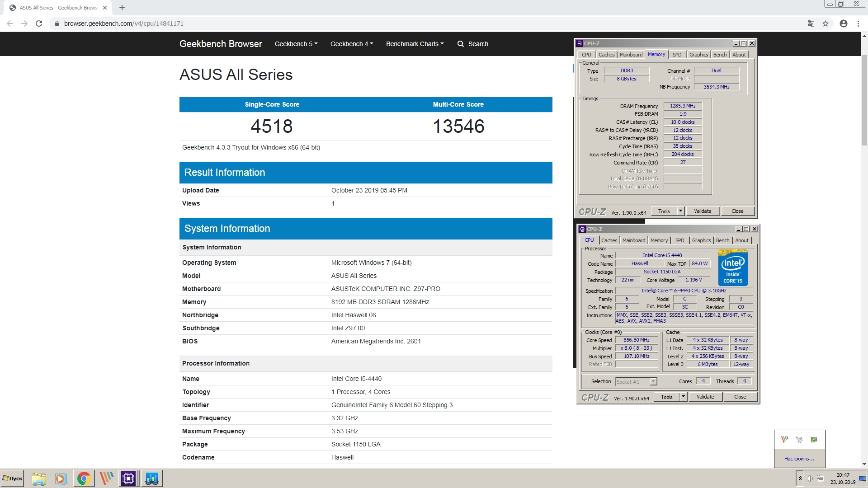Open Caches tab in CPU-Z Memory window
868x488 pixels.
tap(606, 55)
